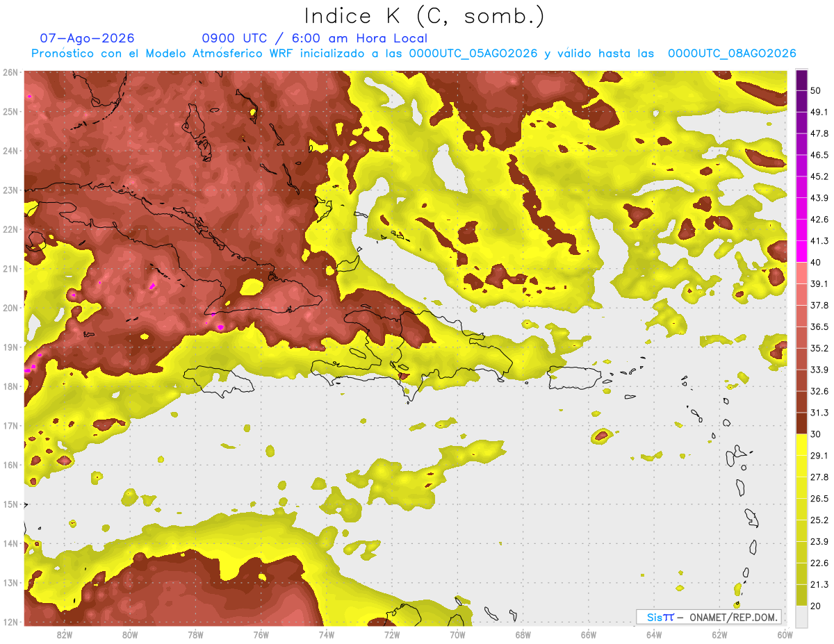Click the longitude label "80W"
Viewport: 834px width, 644px height.
click(130, 634)
